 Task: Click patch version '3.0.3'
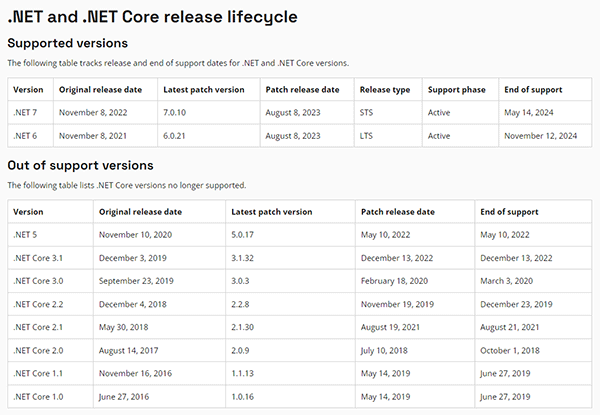pos(240,281)
